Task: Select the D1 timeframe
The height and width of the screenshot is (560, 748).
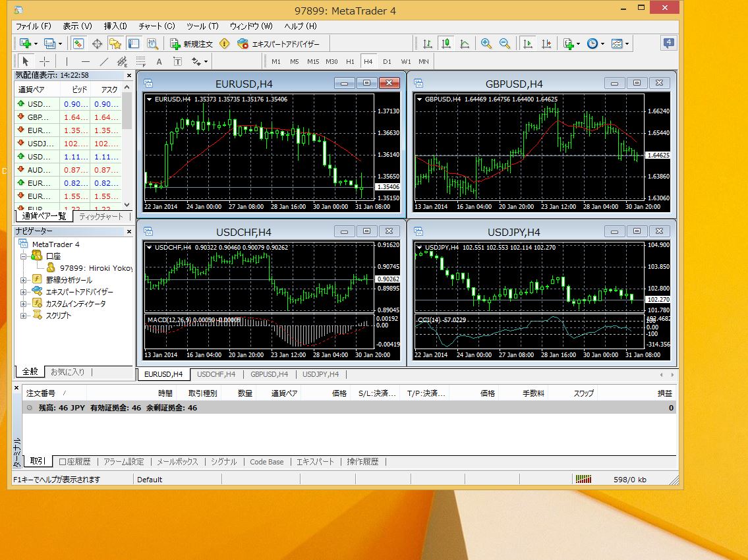Action: coord(387,61)
